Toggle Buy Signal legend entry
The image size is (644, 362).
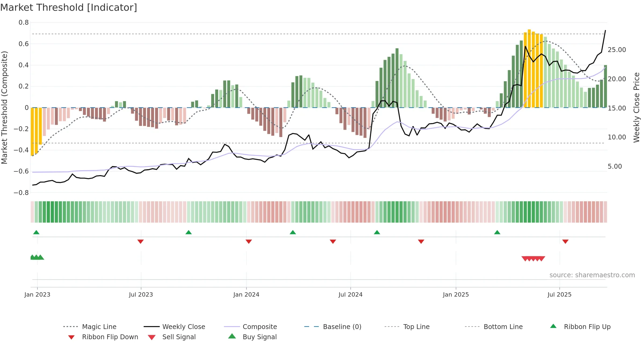pos(252,337)
